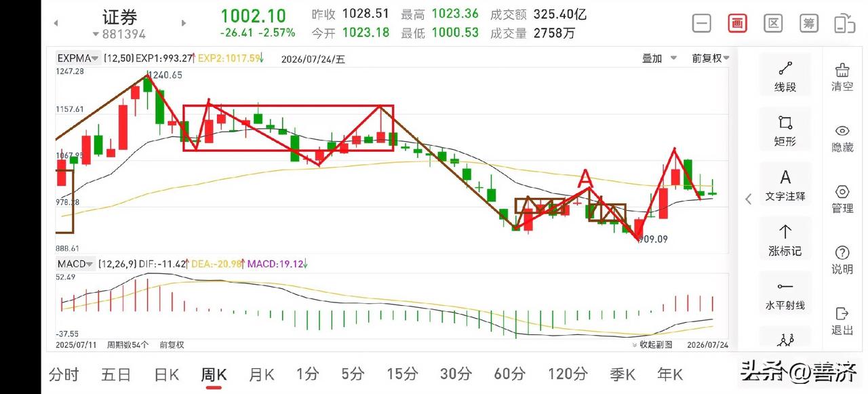Tap the low price label 909.09
Viewport: 868px width, 394px height.
click(653, 239)
